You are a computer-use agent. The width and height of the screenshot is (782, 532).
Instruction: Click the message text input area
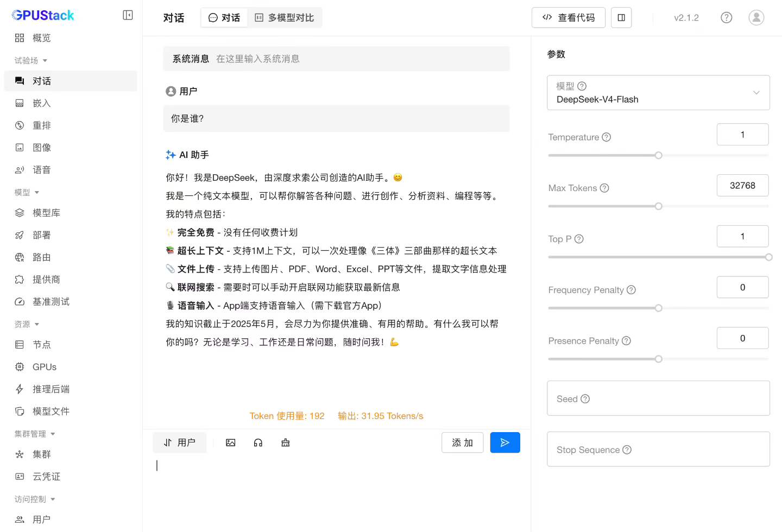click(337, 491)
